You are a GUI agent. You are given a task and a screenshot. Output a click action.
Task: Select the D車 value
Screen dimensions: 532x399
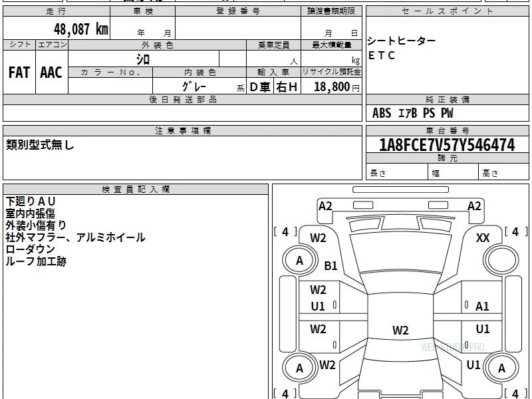click(x=260, y=87)
